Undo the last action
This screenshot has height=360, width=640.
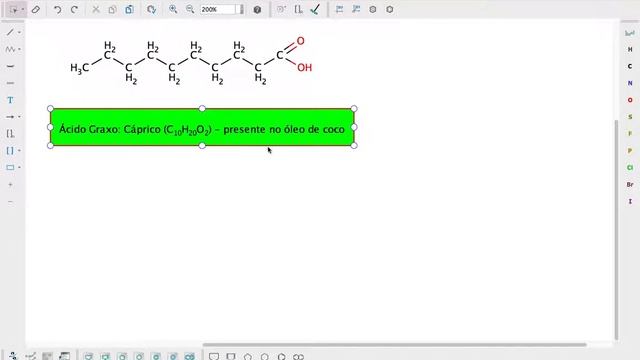(57, 9)
